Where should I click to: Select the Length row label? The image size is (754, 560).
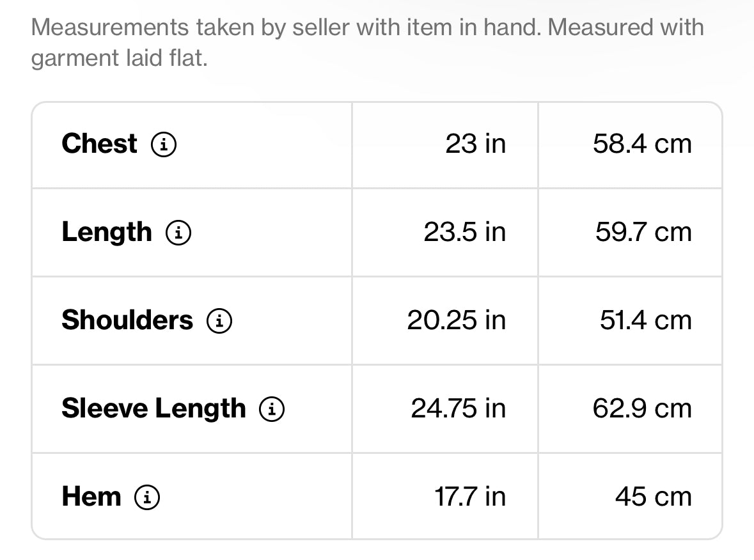click(107, 233)
